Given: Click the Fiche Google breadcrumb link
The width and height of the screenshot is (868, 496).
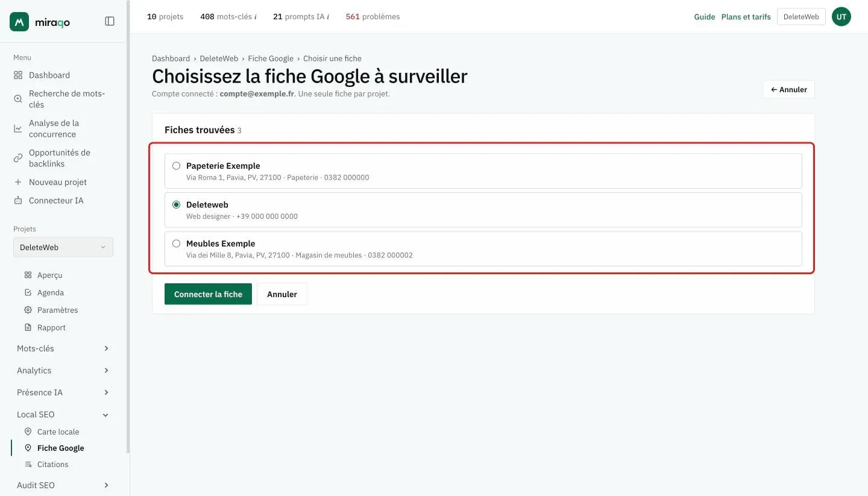Looking at the screenshot, I should pyautogui.click(x=271, y=58).
